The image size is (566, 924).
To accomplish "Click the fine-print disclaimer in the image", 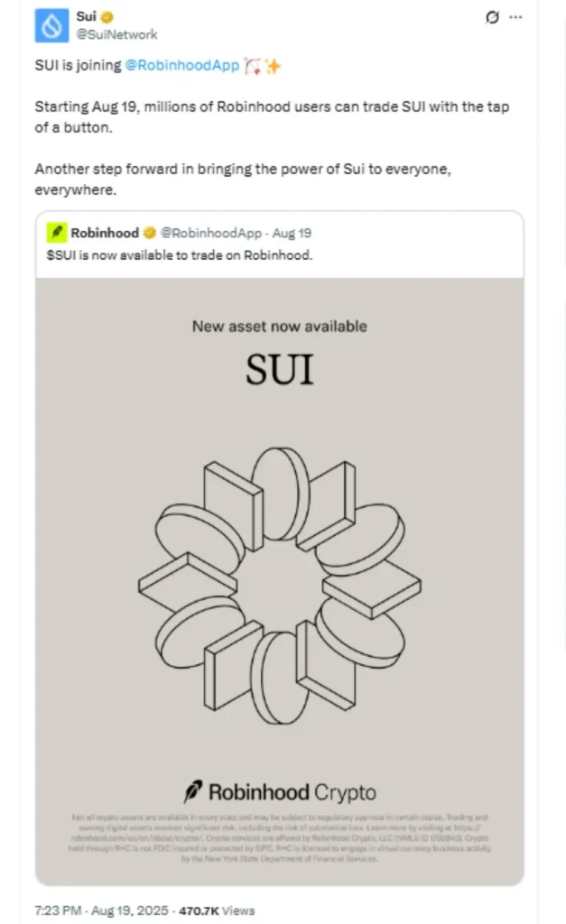I will coord(280,838).
